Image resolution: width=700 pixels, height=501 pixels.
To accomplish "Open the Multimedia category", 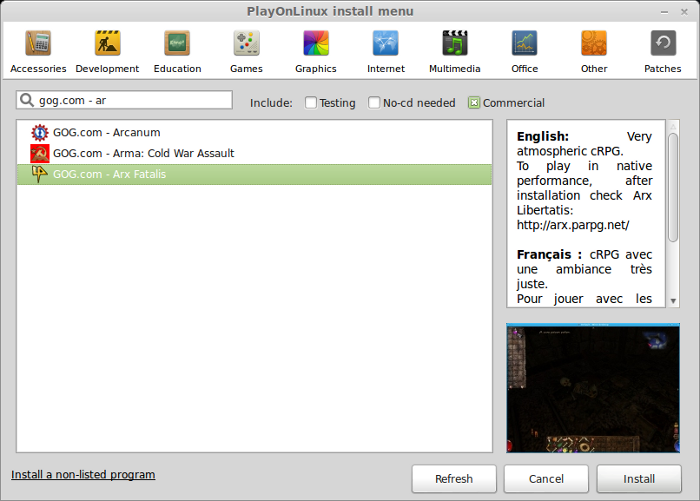I will (x=454, y=51).
